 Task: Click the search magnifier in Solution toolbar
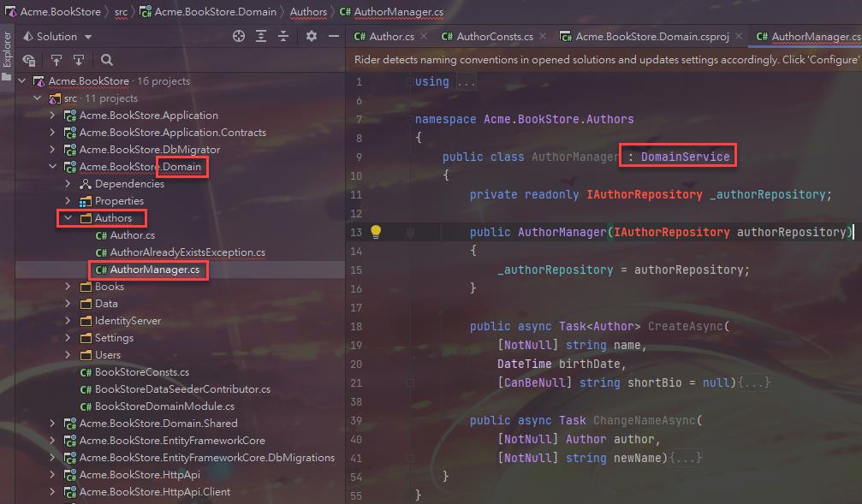pos(107,60)
